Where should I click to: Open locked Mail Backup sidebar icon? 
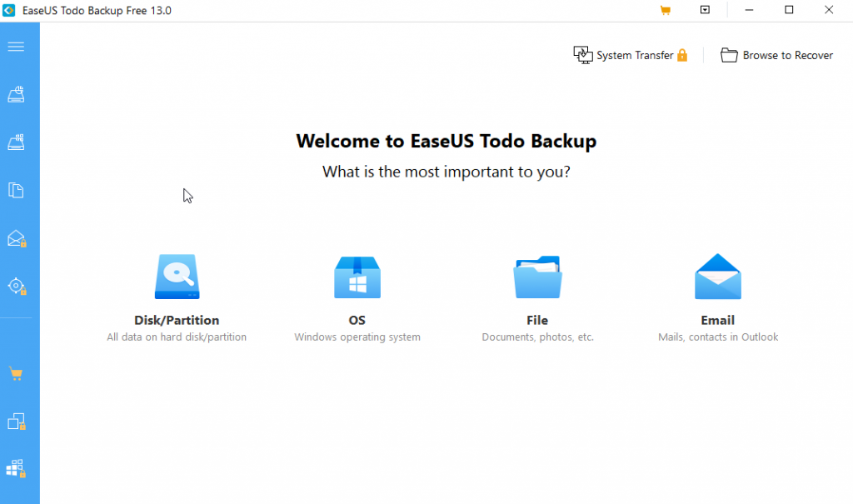point(17,238)
